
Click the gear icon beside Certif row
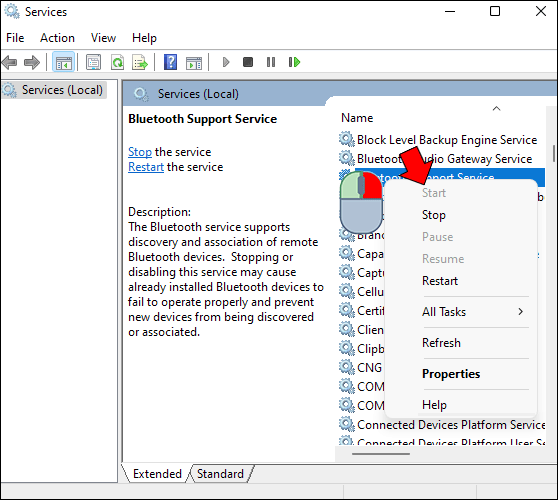pyautogui.click(x=347, y=310)
